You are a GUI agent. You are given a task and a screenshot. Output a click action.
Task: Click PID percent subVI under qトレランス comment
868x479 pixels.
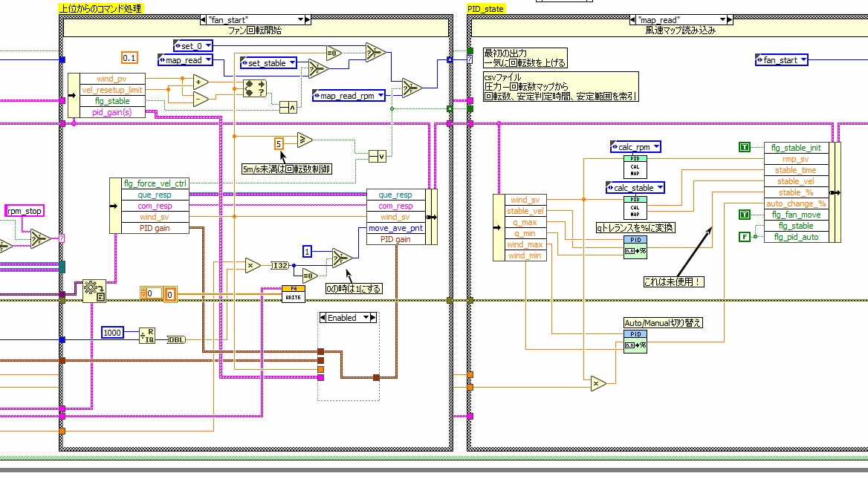(635, 247)
